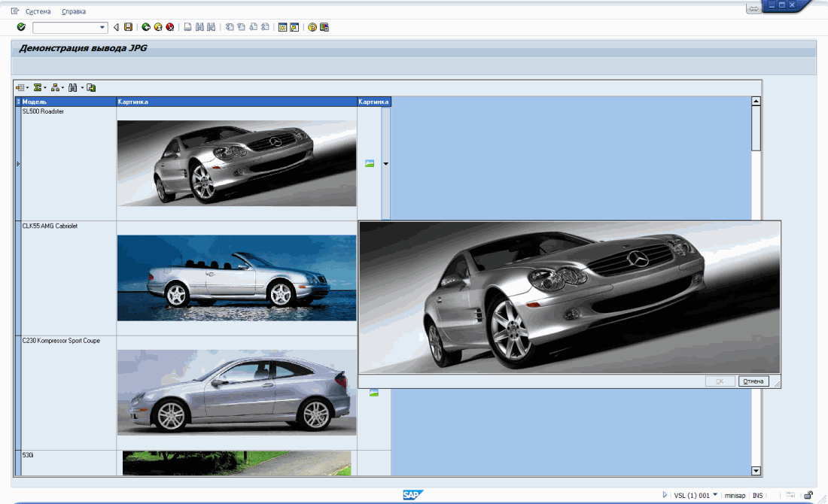This screenshot has width=828, height=504.
Task: Click the narrow right Картинка column header
Action: pyautogui.click(x=374, y=102)
